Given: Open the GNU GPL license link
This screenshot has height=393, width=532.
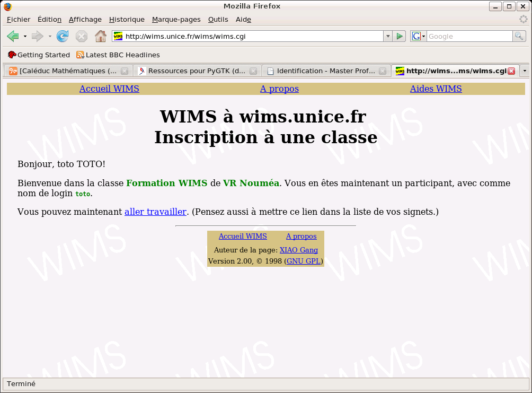Looking at the screenshot, I should pyautogui.click(x=303, y=261).
